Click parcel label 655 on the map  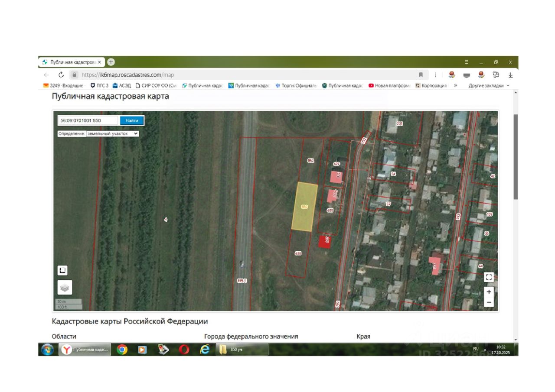pos(330,211)
